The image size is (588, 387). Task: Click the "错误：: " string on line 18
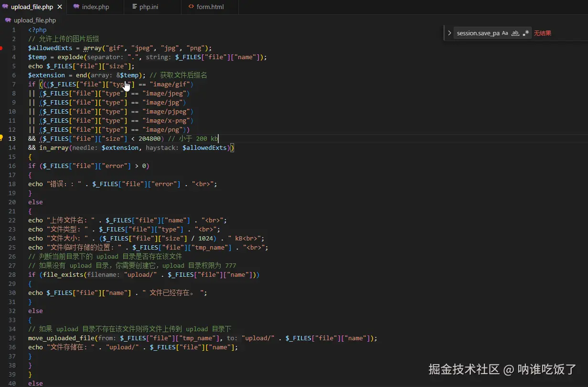pos(64,184)
